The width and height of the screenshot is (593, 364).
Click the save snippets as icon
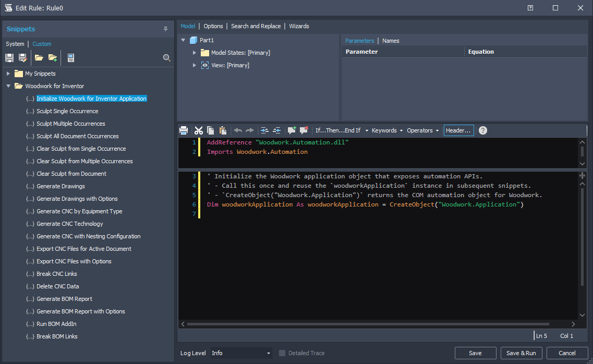click(x=23, y=58)
